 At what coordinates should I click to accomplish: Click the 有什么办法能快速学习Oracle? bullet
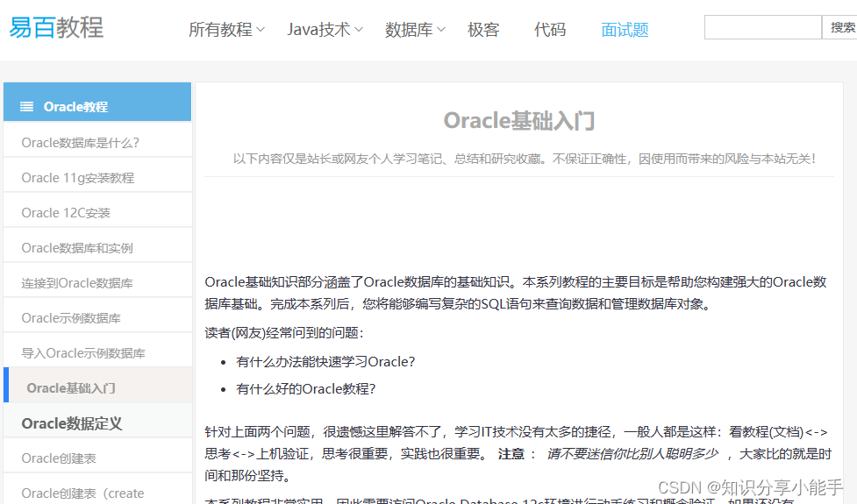[x=325, y=361]
